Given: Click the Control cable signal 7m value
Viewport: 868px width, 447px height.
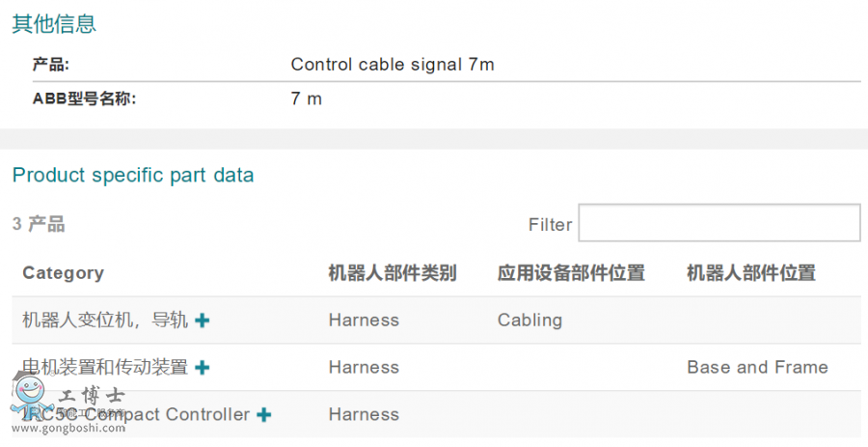Looking at the screenshot, I should tap(392, 66).
